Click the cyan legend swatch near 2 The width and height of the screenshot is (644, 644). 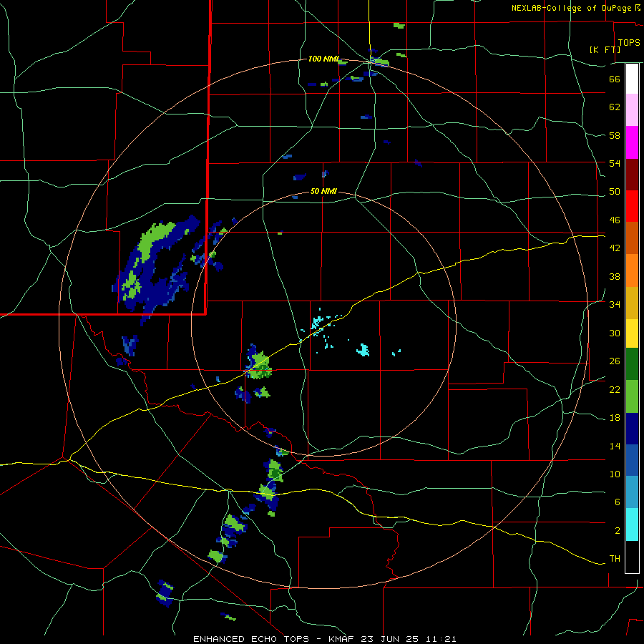tap(632, 525)
